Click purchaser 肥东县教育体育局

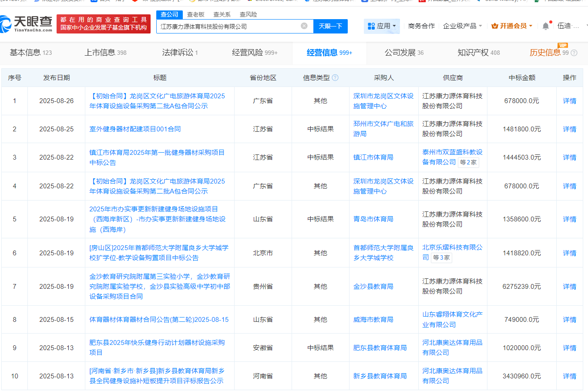(x=380, y=348)
